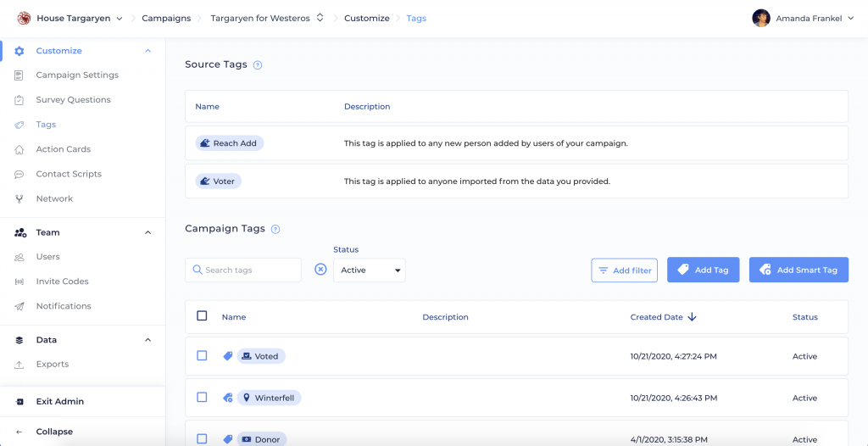Viewport: 868px width, 446px height.
Task: Click the Invite Codes icon
Action: (x=19, y=282)
